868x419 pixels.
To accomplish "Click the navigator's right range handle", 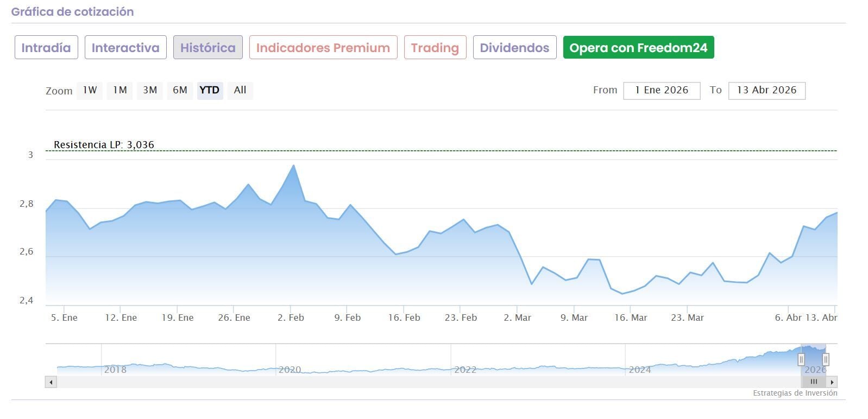I will click(x=825, y=359).
